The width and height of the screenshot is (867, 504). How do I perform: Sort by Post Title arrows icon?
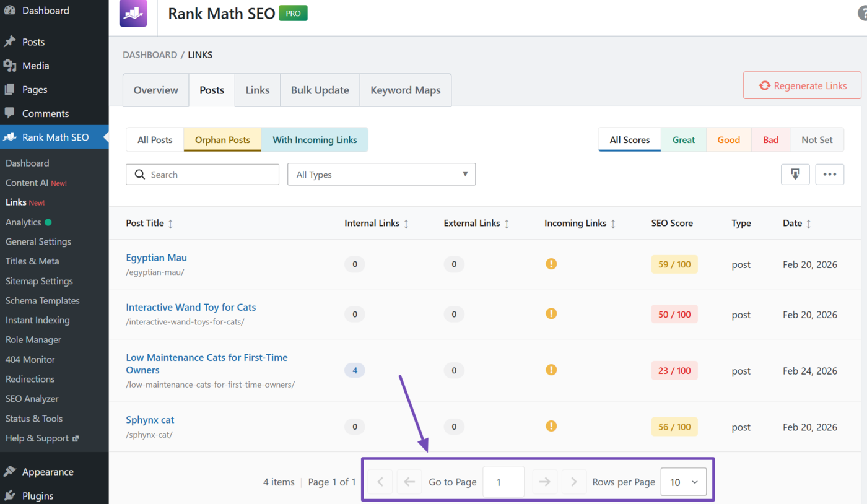pos(170,224)
